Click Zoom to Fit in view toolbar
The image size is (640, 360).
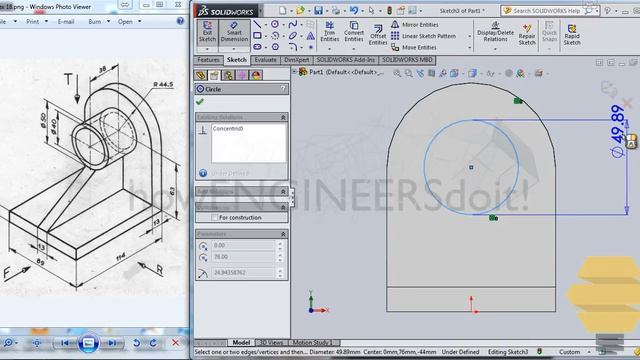397,73
